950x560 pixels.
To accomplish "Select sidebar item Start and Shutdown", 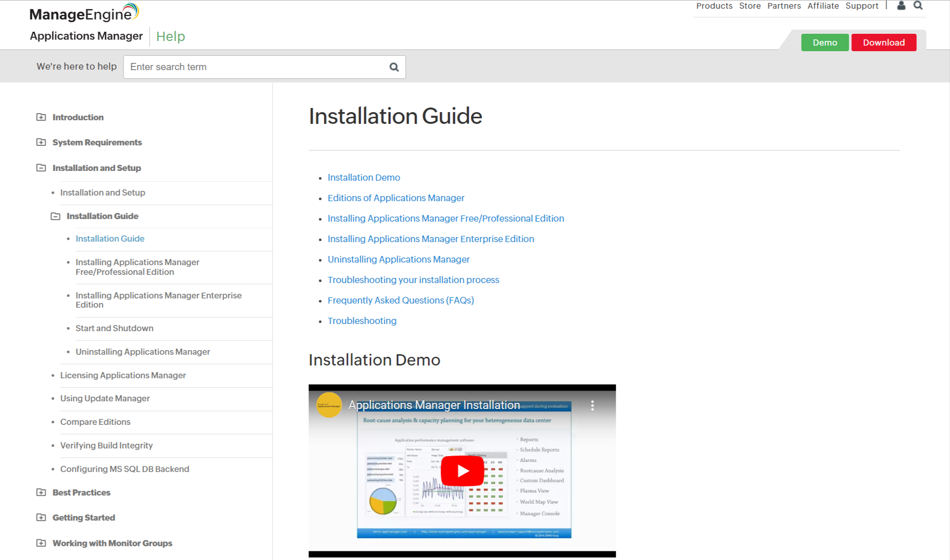I will tap(115, 328).
